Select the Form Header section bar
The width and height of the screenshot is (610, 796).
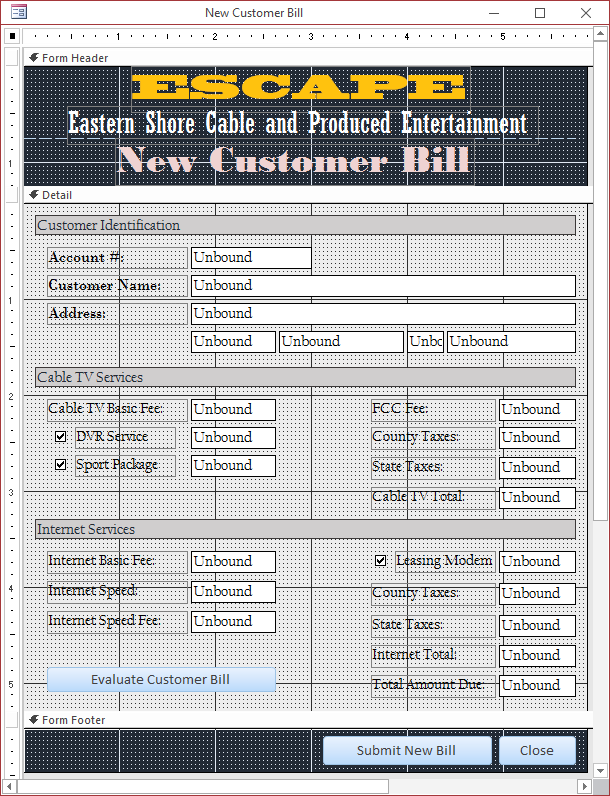point(308,58)
